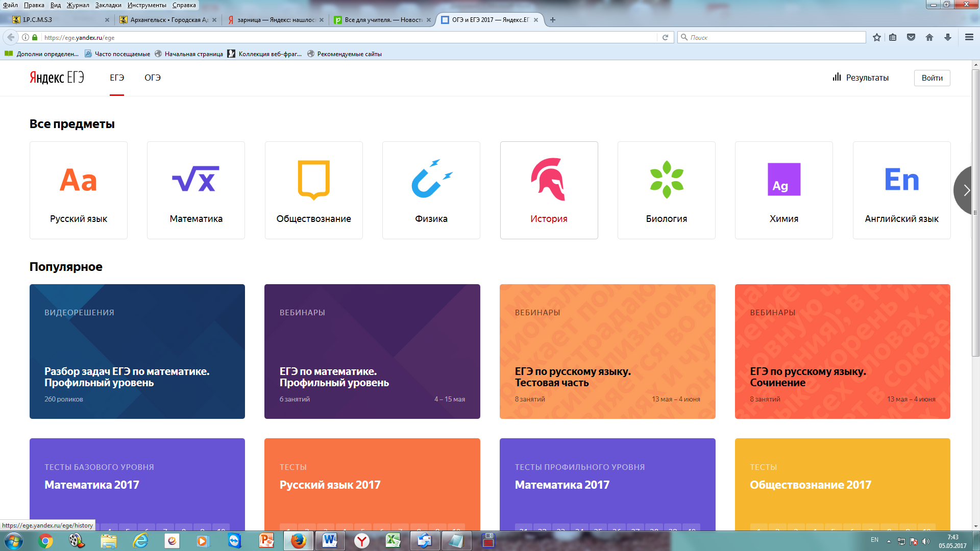Image resolution: width=980 pixels, height=551 pixels.
Task: Open the Математика subject card
Action: (x=196, y=190)
